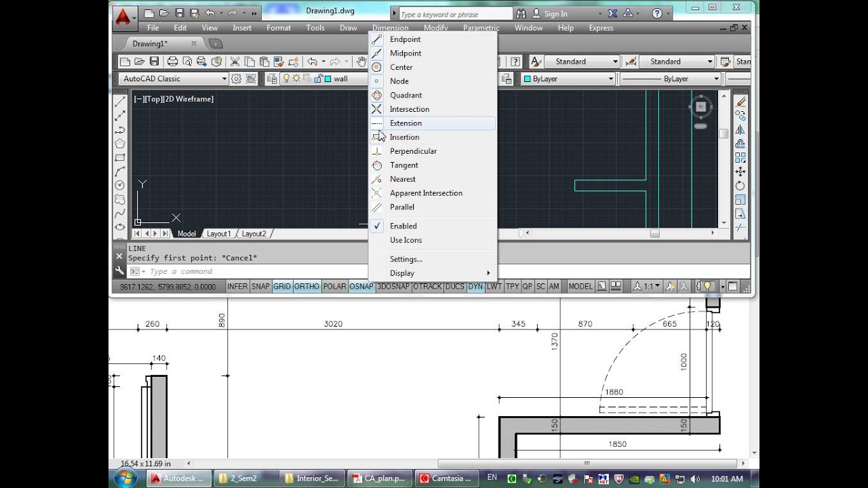
Task: Toggle the Enabled checkmark in osnap menu
Action: 403,226
